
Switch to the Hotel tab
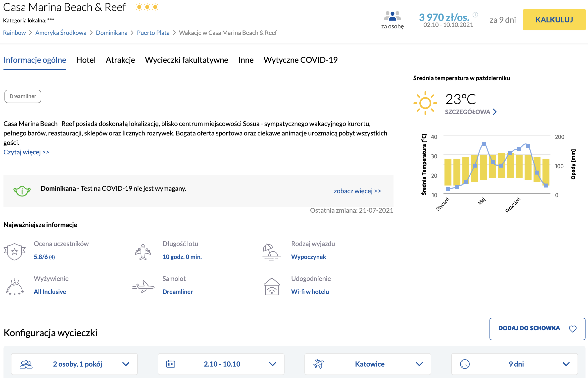pos(86,60)
